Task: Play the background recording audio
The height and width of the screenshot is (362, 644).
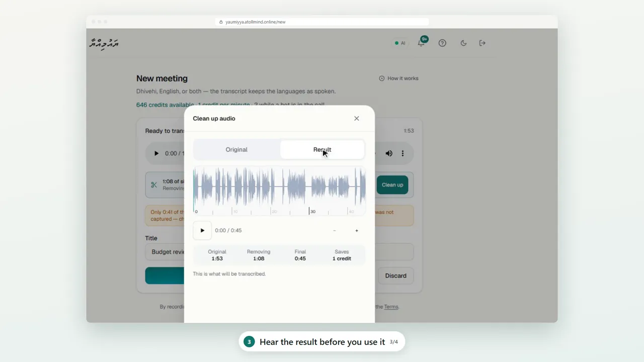Action: click(x=156, y=153)
